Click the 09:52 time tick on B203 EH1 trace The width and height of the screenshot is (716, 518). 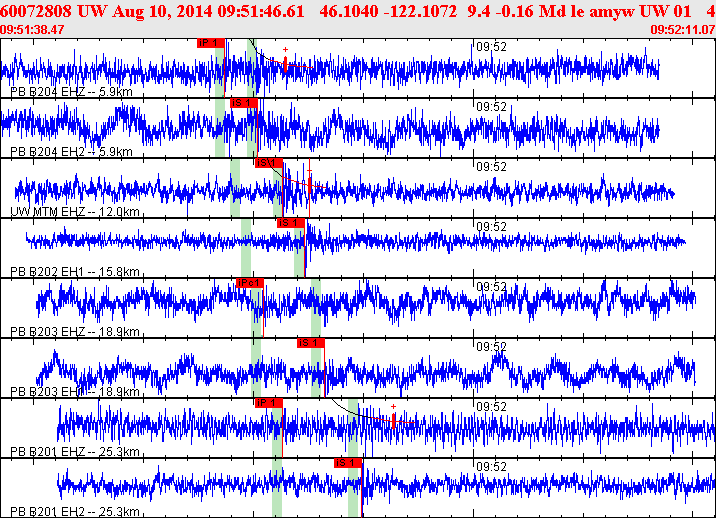click(x=491, y=347)
